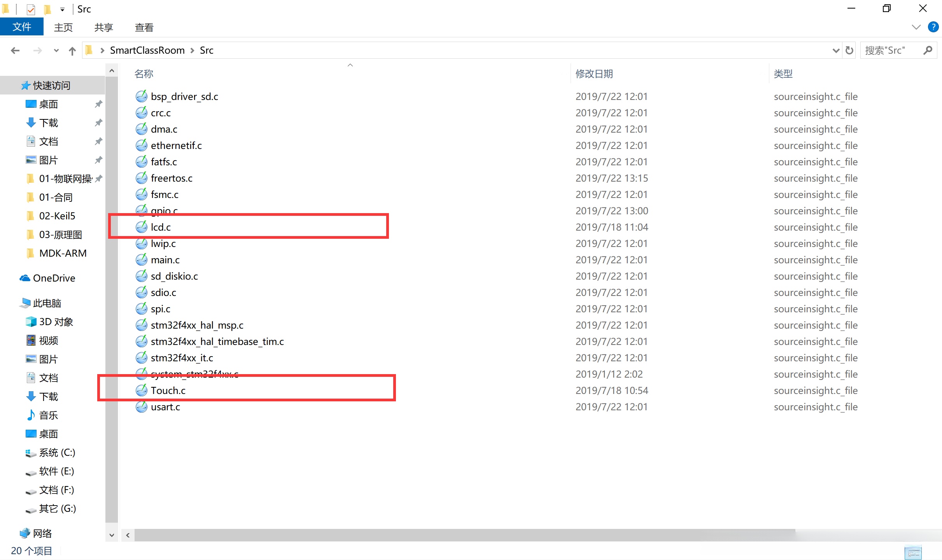Click the Refresh button in address bar

pyautogui.click(x=849, y=50)
